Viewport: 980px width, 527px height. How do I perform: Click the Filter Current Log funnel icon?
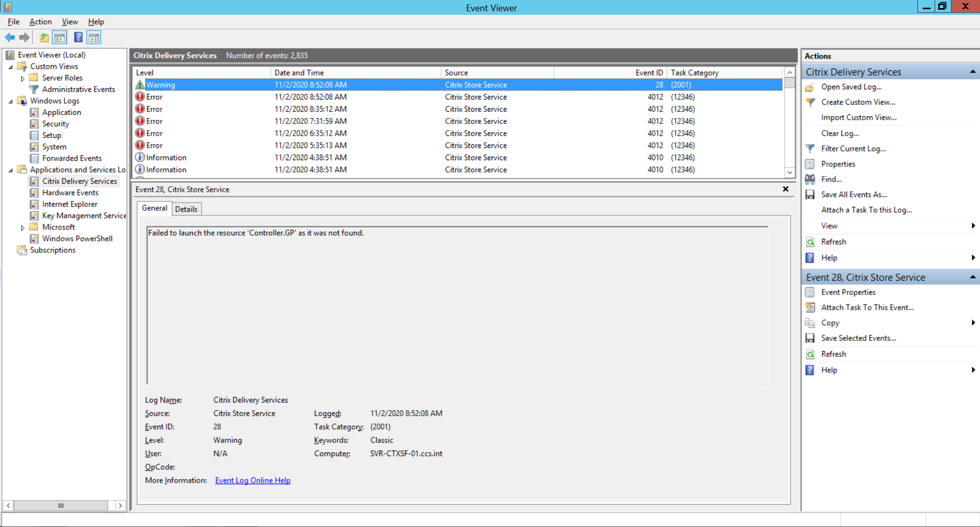(810, 148)
